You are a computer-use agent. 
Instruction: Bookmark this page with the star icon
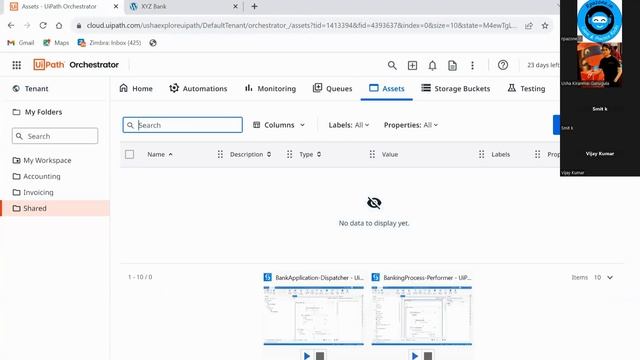click(x=545, y=25)
